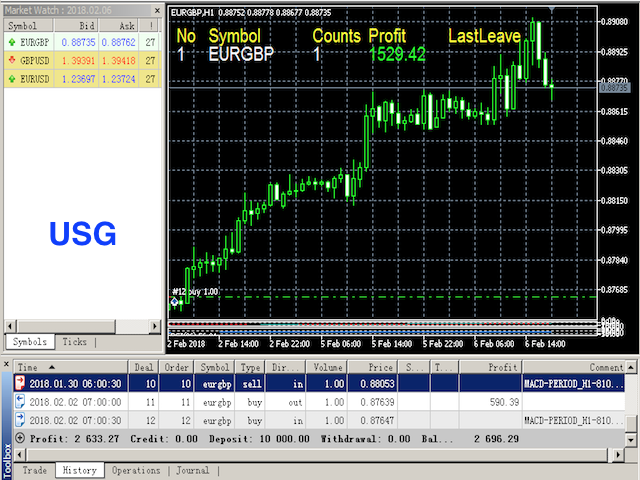Click the Symbol column header in history
The image size is (640, 480).
point(214,367)
